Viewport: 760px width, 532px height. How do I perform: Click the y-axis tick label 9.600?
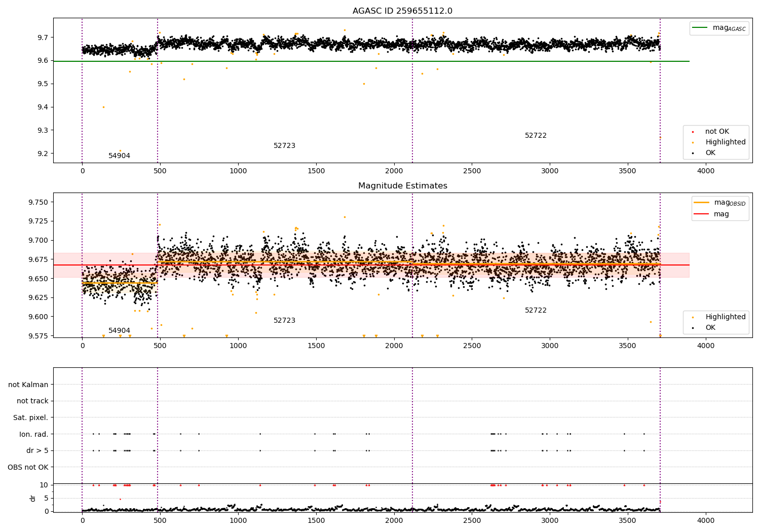pos(38,317)
